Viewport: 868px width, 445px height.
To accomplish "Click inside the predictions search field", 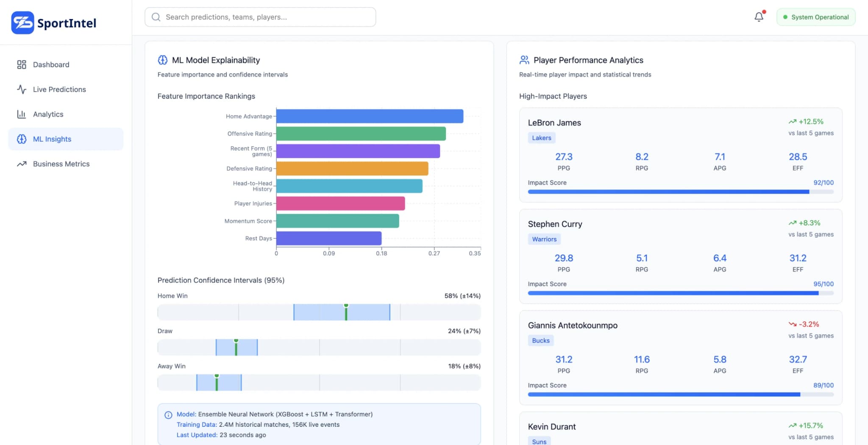I will click(x=260, y=17).
